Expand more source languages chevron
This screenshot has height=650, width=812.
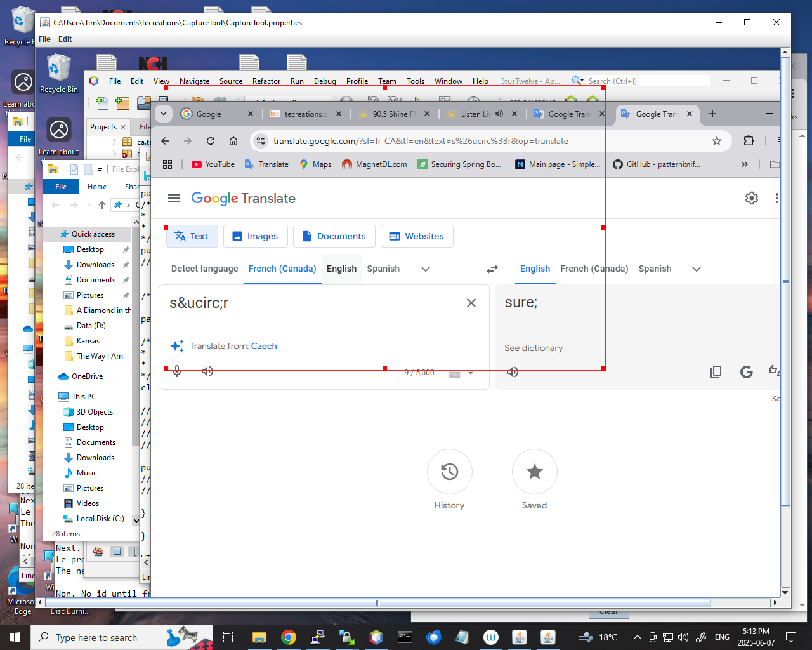coord(426,269)
